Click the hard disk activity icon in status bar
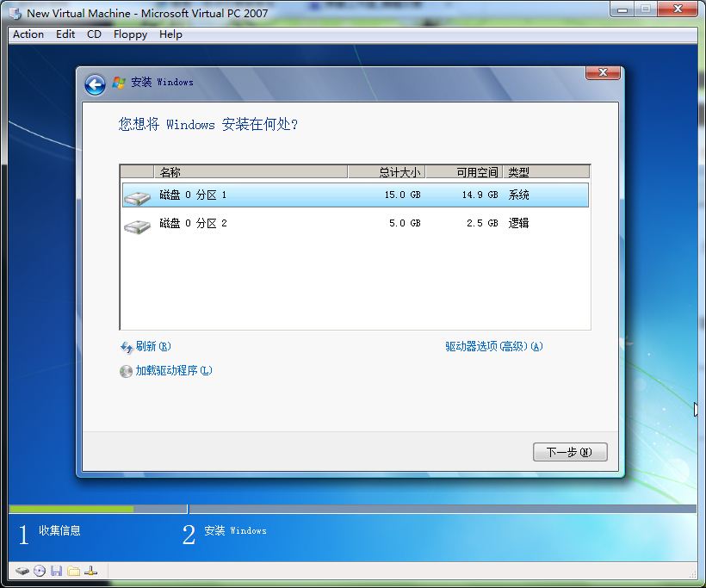Screen dimensions: 706x588 [23, 570]
